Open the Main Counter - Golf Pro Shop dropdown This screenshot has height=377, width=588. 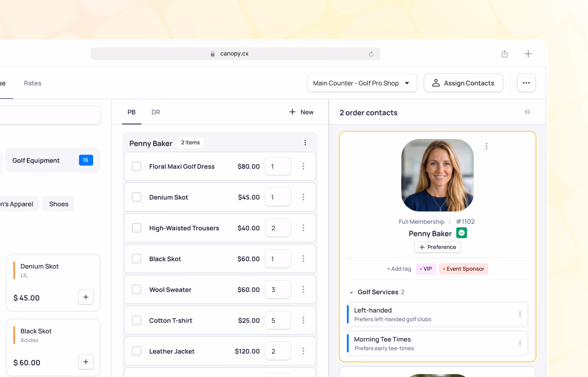point(362,83)
